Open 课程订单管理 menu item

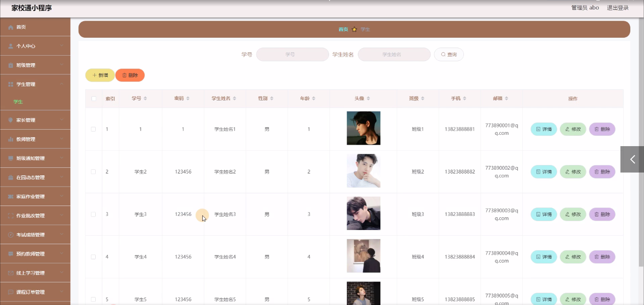(x=35, y=292)
